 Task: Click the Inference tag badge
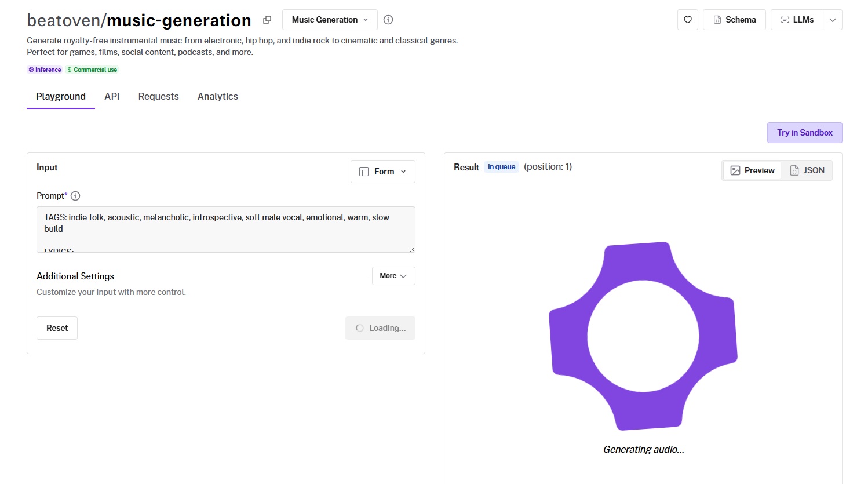[45, 70]
